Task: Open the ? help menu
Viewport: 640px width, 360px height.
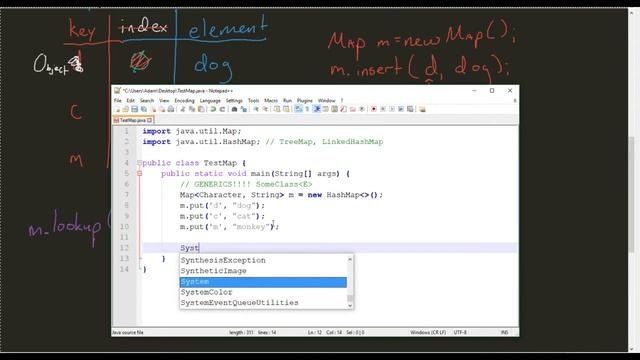Action: pos(342,100)
